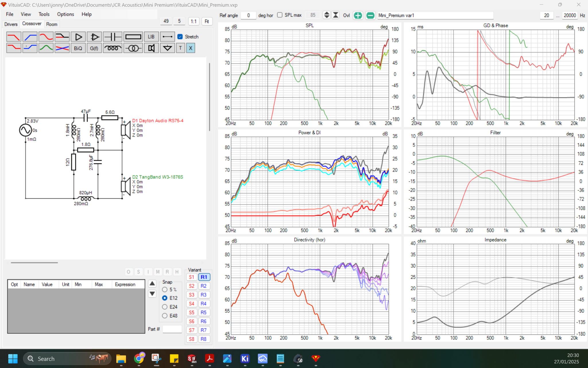This screenshot has width=588, height=368.
Task: Add an operational amplifier component
Action: point(94,37)
